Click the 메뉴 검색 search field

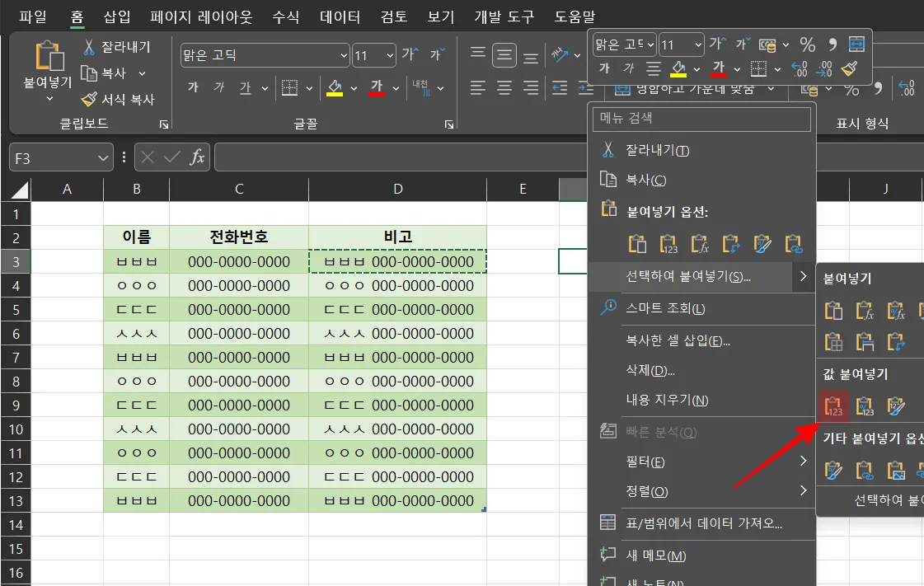pos(701,119)
